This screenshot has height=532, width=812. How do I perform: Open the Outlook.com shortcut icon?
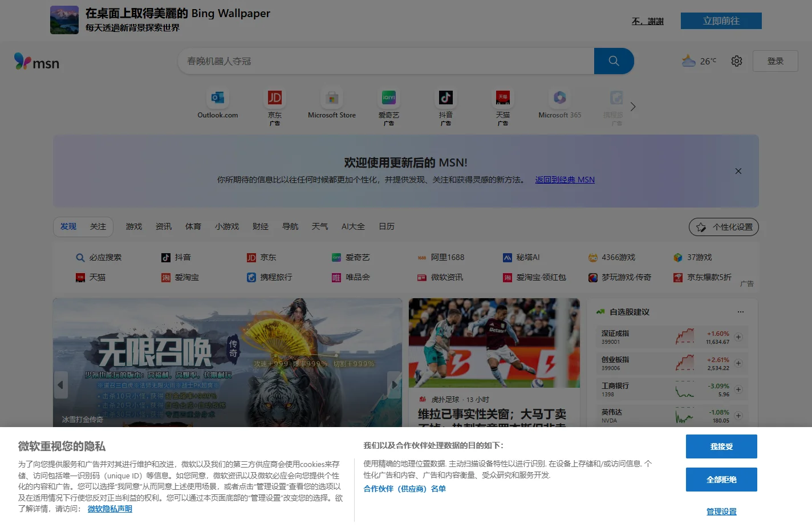[x=218, y=98]
